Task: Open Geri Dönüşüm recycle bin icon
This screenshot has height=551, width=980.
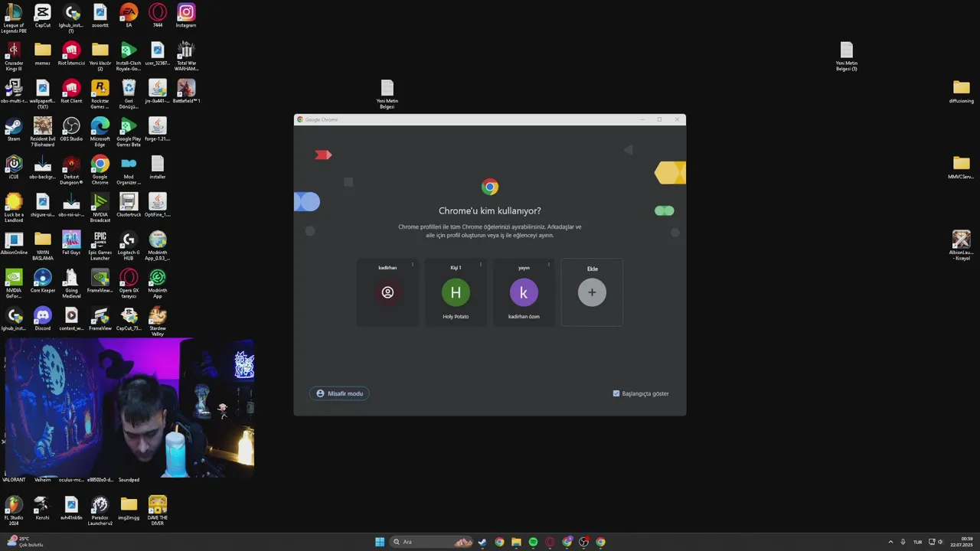Action: [129, 93]
